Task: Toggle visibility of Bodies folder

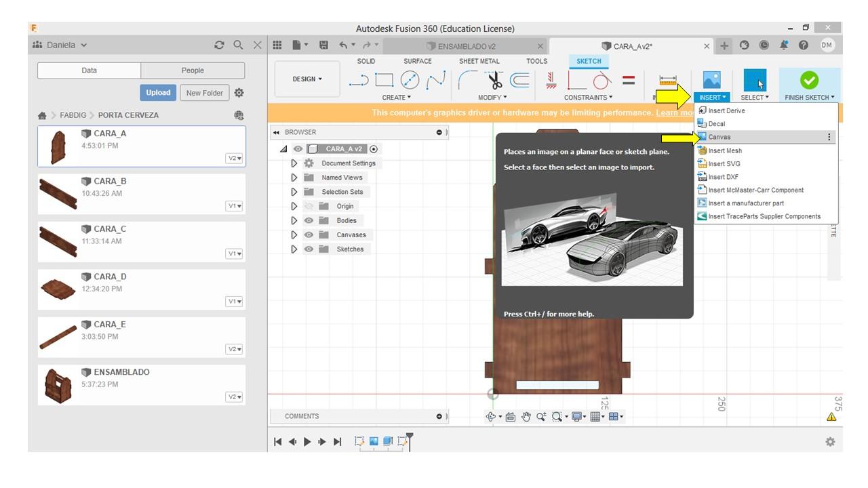Action: pos(309,221)
